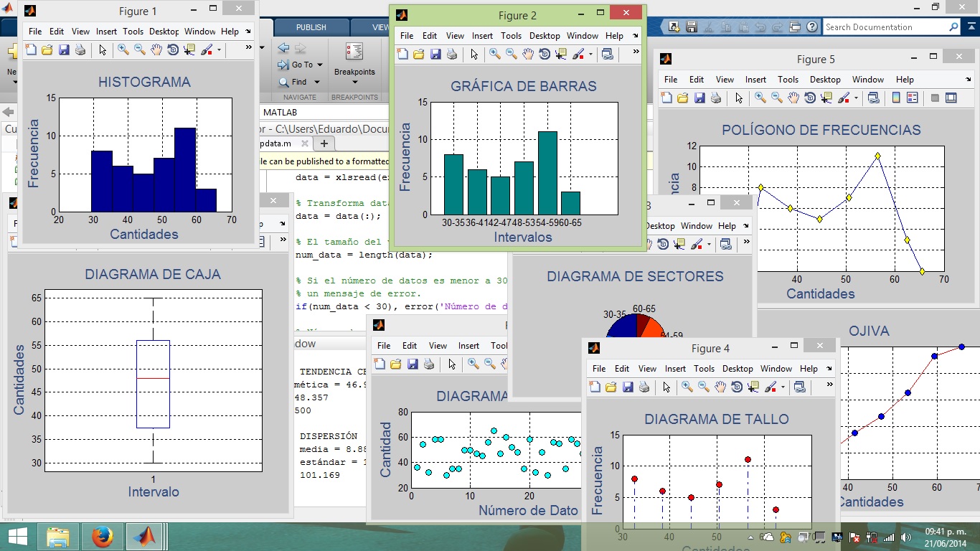Switch to the PUBLISH tab in MATLAB
Image resolution: width=980 pixels, height=551 pixels.
(311, 27)
